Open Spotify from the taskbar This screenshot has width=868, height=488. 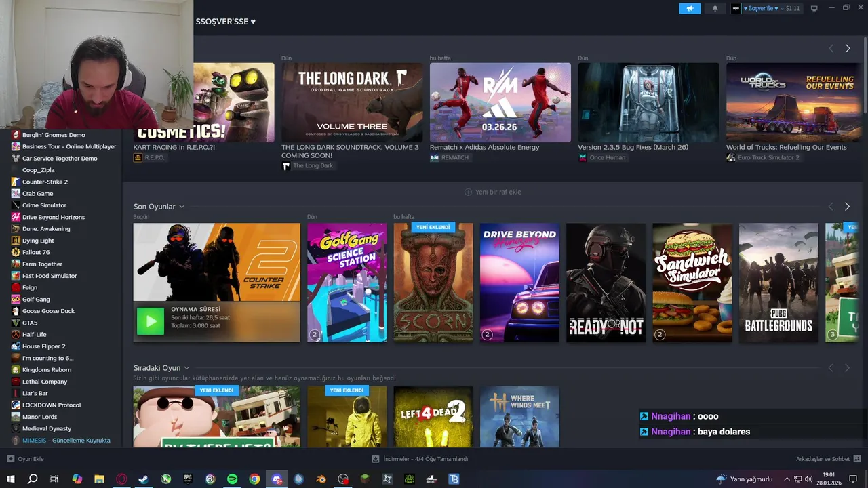(x=232, y=479)
